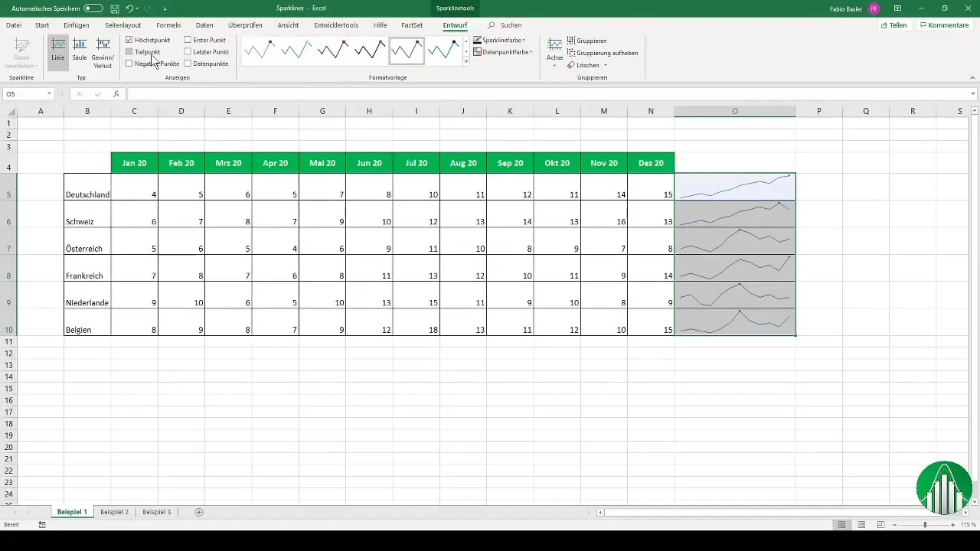This screenshot has width=980, height=551.
Task: Choose the last sparkline style in gallery
Action: pyautogui.click(x=443, y=51)
